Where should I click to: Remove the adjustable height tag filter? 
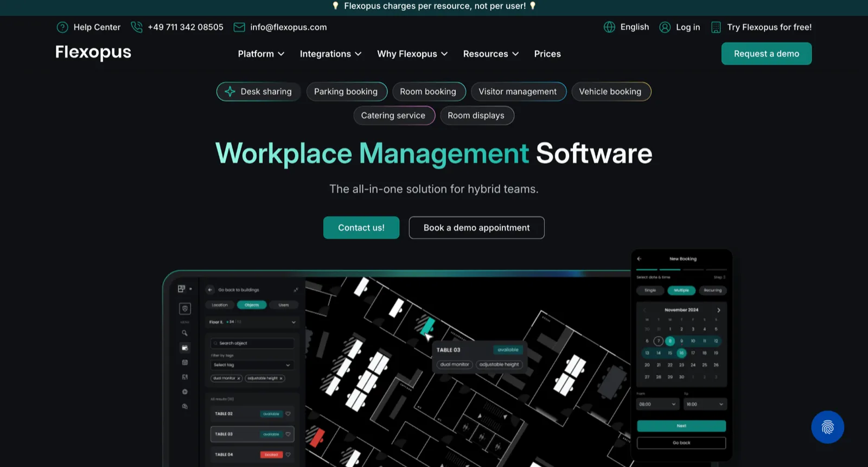pos(281,379)
